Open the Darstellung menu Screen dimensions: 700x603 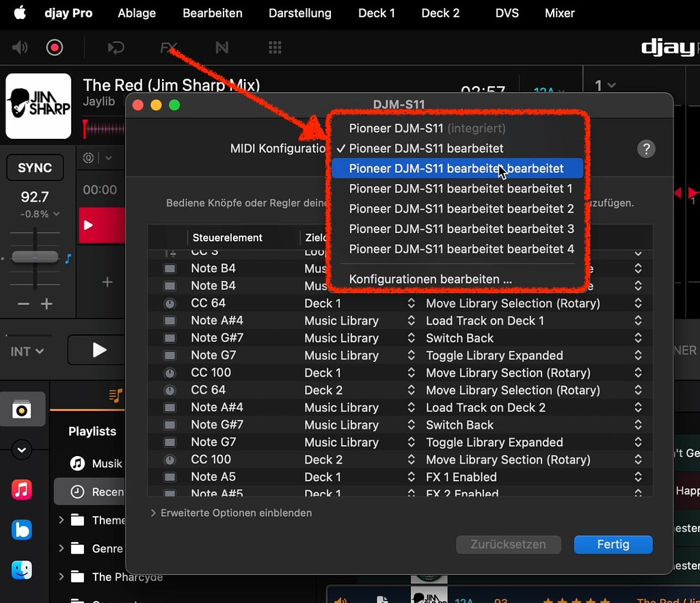point(299,13)
